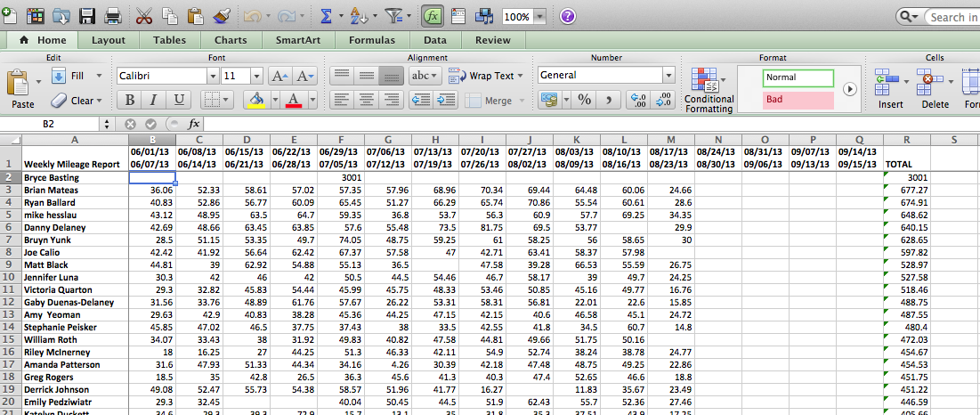Apply percent style to cells
Screen dimensions: 980x415
tap(585, 100)
